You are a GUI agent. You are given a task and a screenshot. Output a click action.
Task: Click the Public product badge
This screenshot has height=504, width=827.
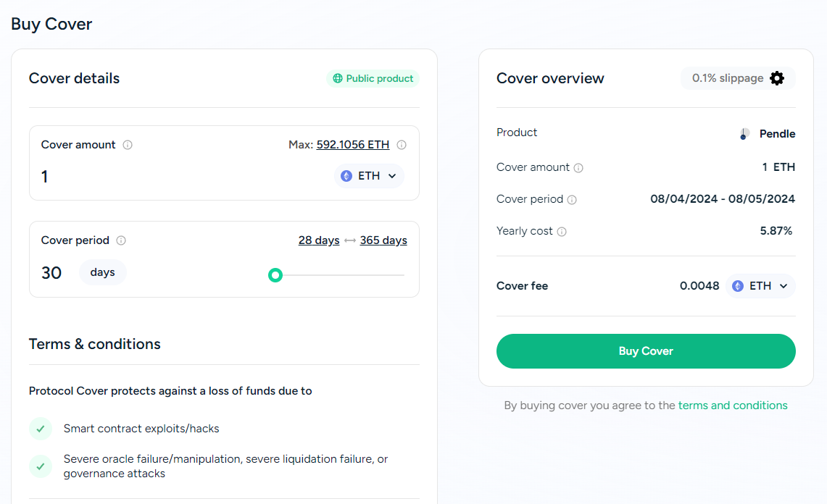(373, 78)
